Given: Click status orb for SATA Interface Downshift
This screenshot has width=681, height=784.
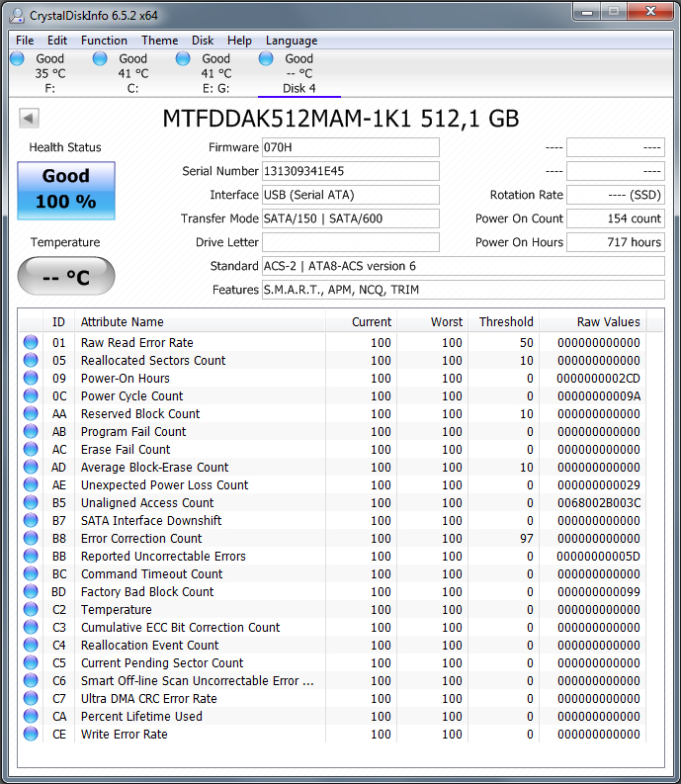Looking at the screenshot, I should 31,520.
